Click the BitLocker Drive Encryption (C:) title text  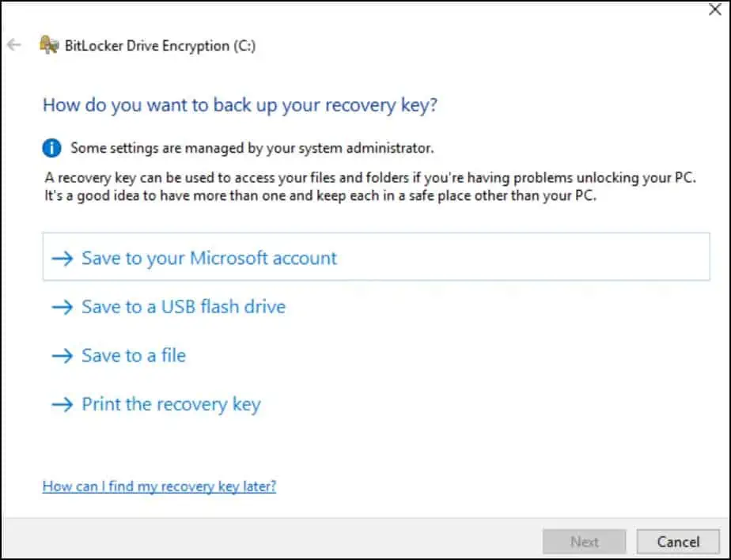tap(160, 46)
